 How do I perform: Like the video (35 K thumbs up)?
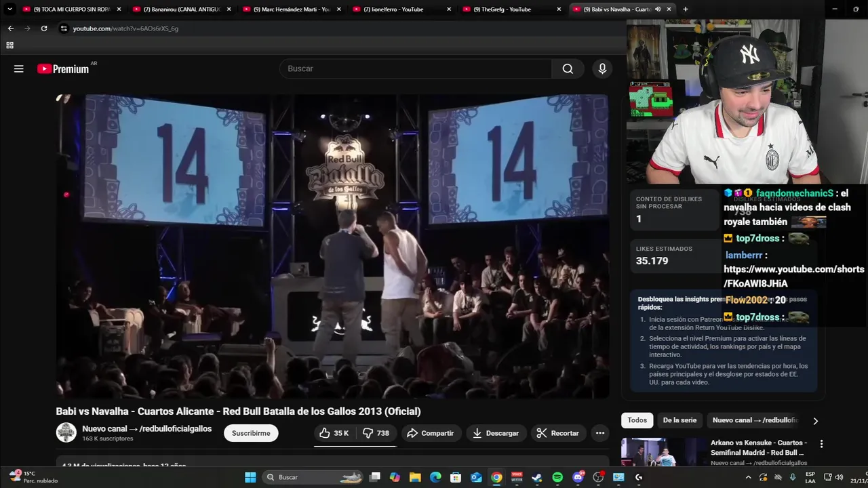point(335,433)
